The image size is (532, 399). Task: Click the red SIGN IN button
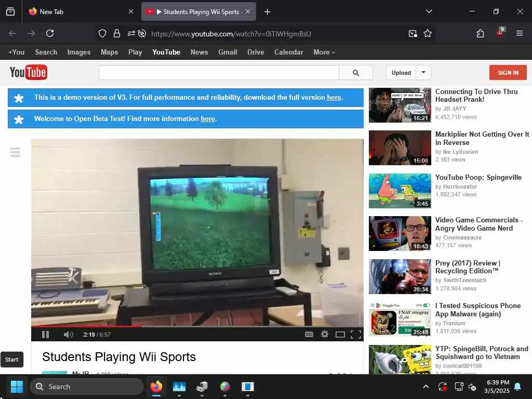[508, 73]
